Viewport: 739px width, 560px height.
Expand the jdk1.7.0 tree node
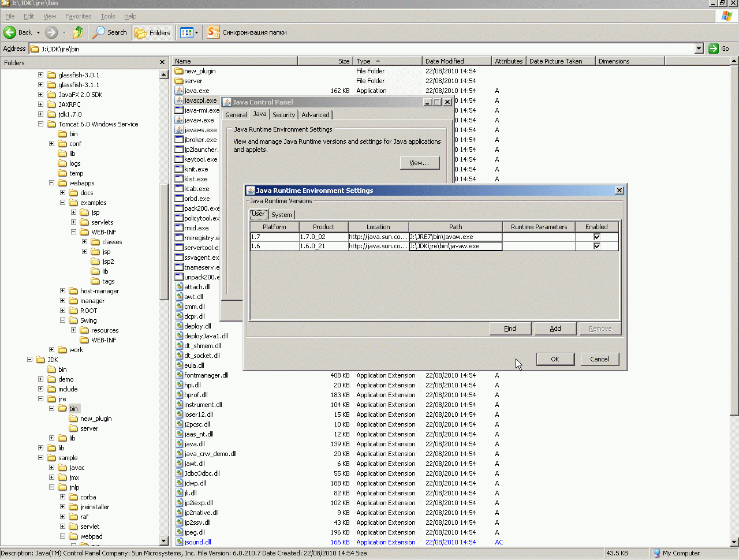[40, 114]
